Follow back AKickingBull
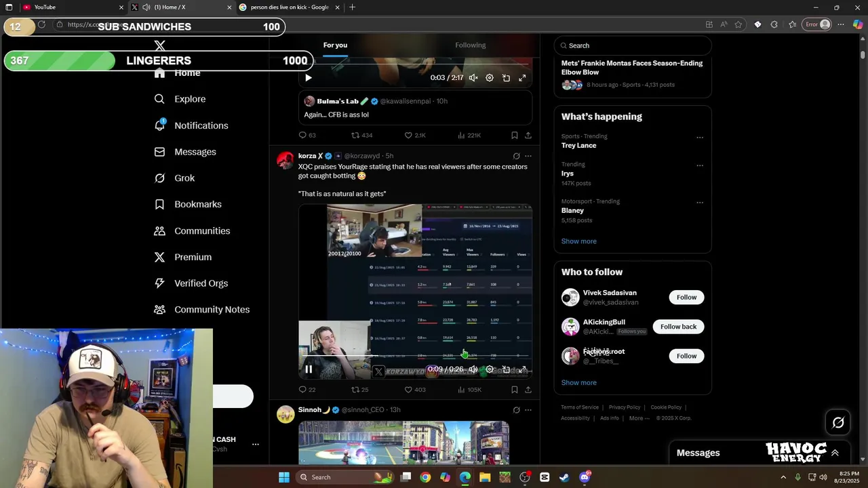 (678, 327)
